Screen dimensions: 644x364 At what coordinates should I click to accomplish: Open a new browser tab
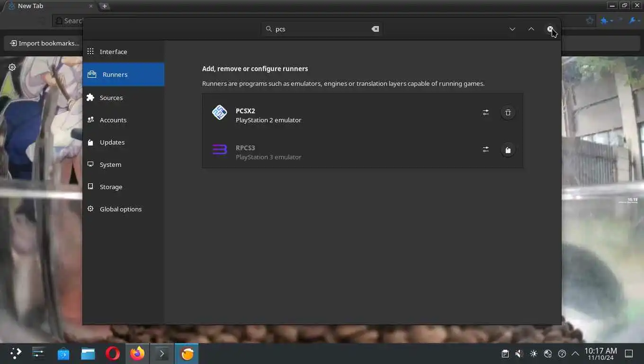point(105,6)
